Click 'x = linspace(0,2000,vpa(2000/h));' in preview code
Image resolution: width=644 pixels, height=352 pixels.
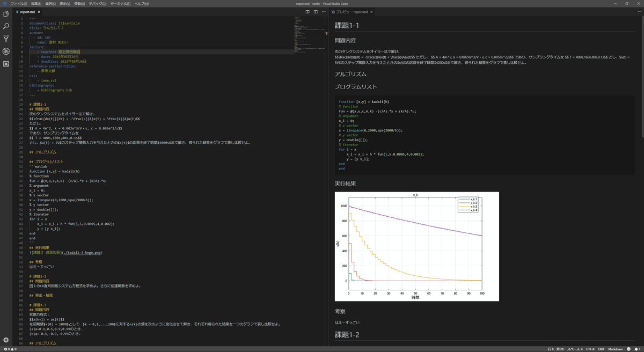pos(370,130)
